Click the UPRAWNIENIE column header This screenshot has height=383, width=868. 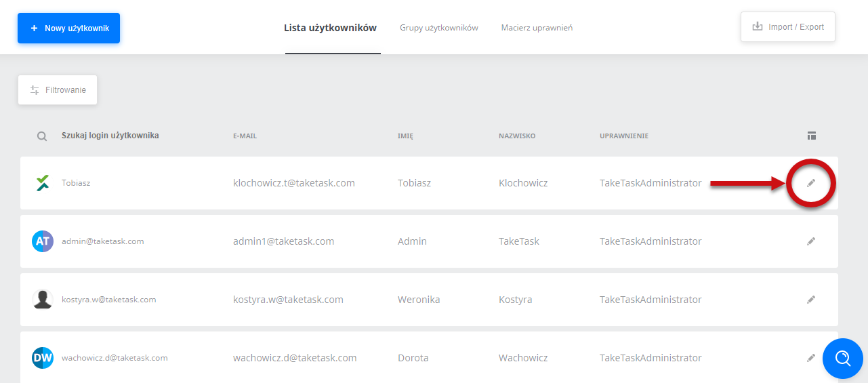click(x=624, y=136)
